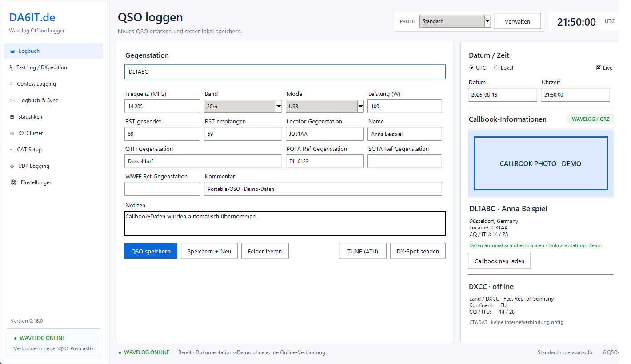Click WAVELOG ONLINE status bar indicator
631x364 pixels.
coord(144,352)
